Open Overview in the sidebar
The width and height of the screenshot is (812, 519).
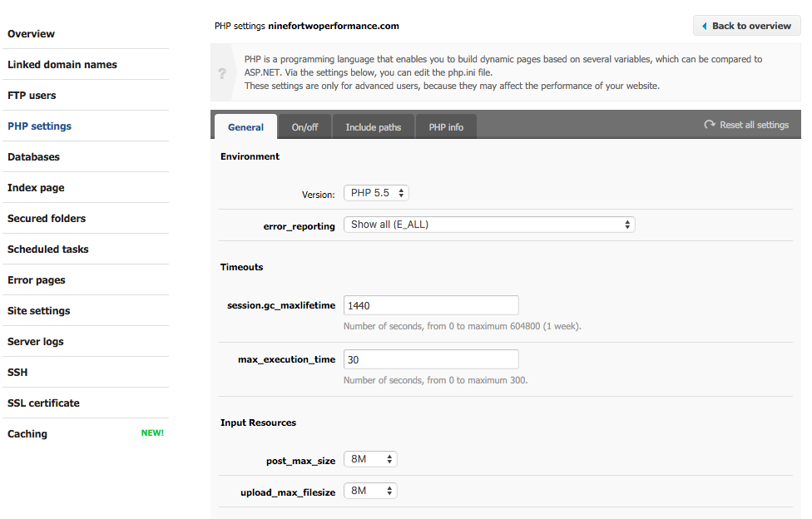pyautogui.click(x=31, y=33)
